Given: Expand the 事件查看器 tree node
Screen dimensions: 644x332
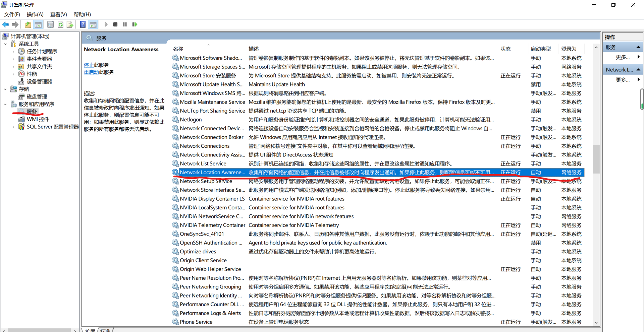Looking at the screenshot, I should [x=13, y=59].
